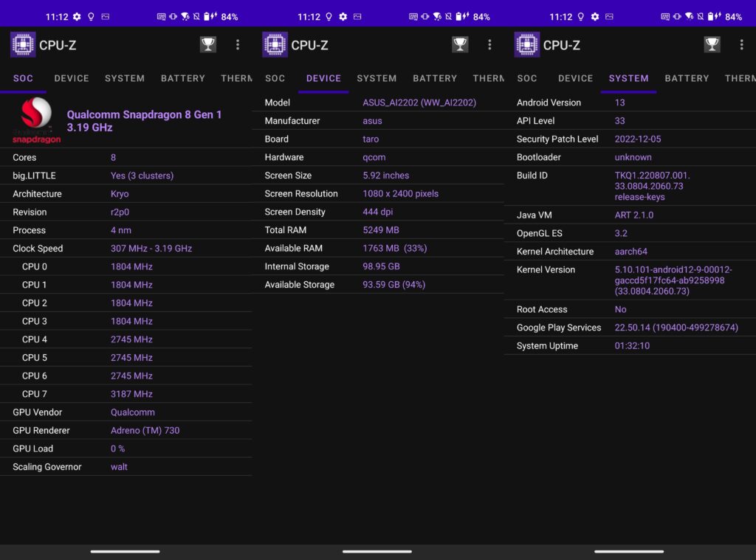Viewport: 756px width, 560px height.
Task: Select the DEVICE tab in the left screen
Action: click(72, 78)
